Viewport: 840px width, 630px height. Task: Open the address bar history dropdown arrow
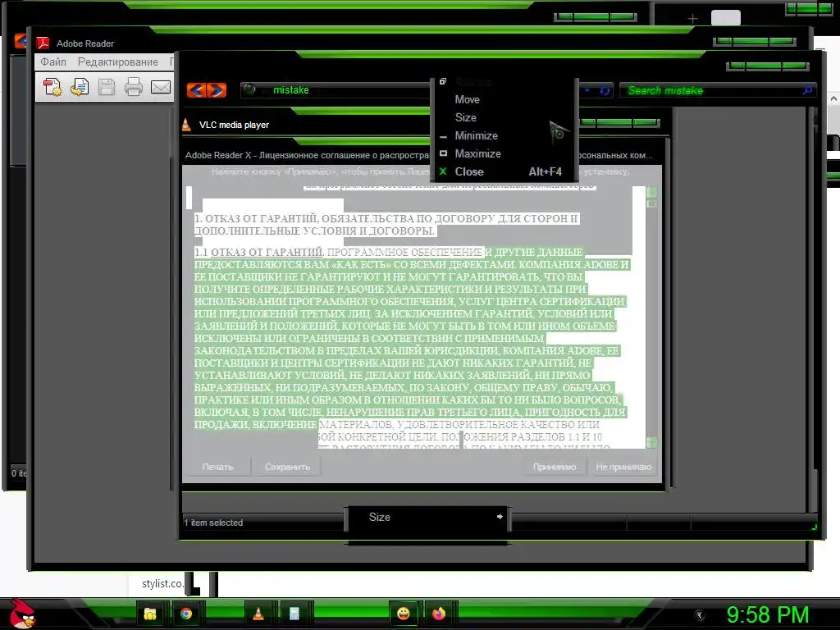[587, 90]
